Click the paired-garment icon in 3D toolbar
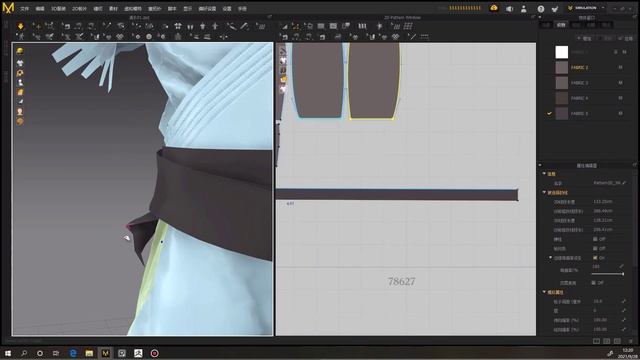The image size is (640, 360). coord(178,26)
